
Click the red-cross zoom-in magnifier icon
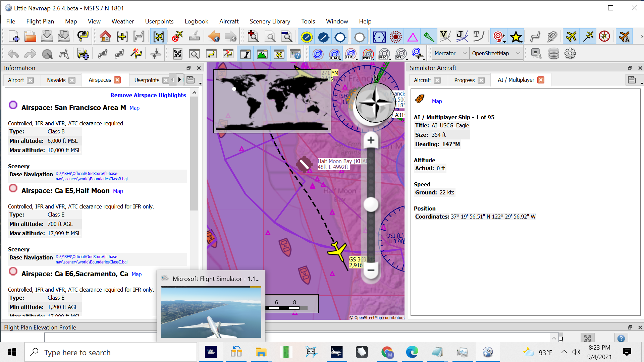pos(253,37)
